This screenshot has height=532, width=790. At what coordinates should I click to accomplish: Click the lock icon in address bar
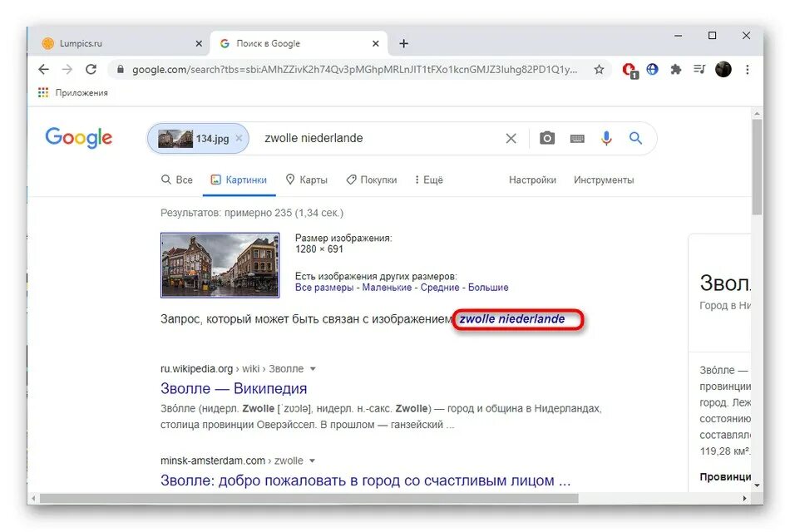point(120,70)
